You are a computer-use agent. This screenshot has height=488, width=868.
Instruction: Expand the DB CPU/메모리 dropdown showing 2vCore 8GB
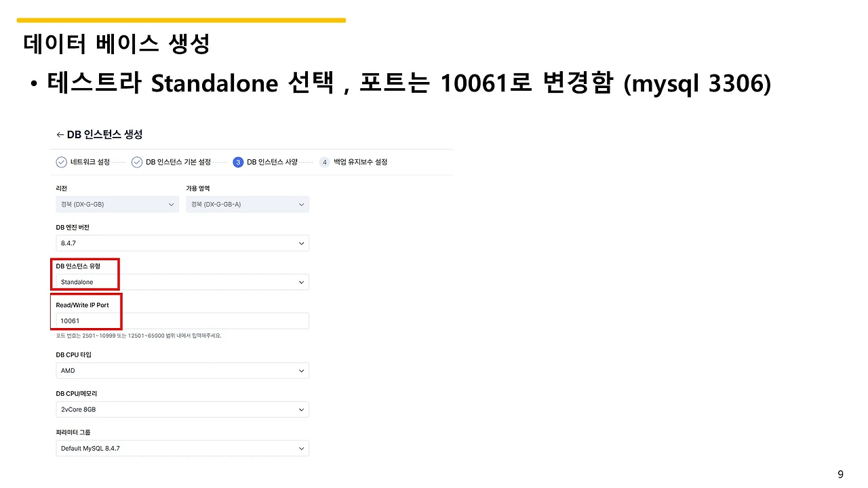pos(182,409)
